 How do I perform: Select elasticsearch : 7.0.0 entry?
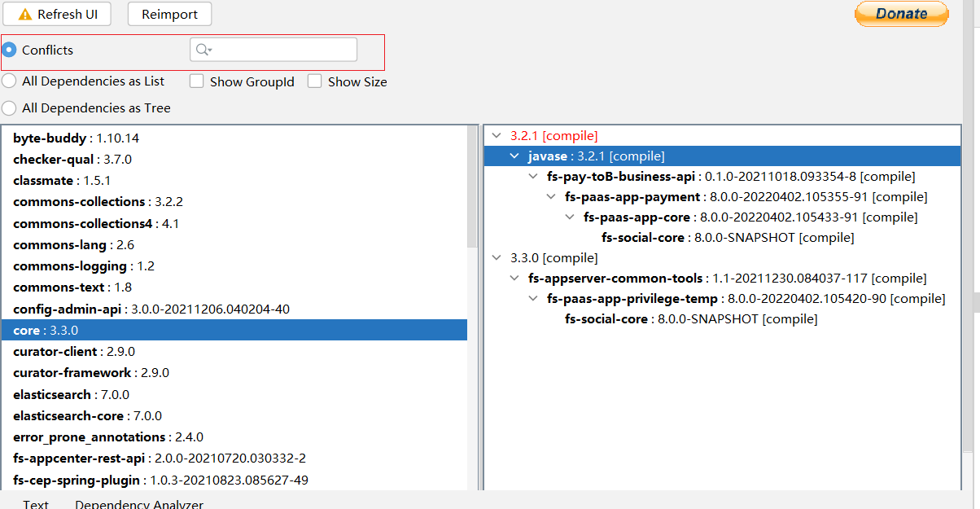click(234, 395)
